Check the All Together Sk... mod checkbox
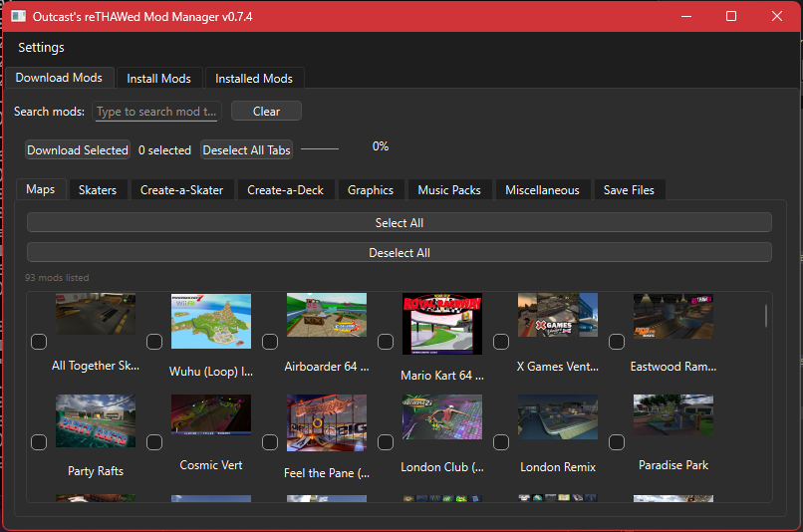803x532 pixels. point(39,342)
